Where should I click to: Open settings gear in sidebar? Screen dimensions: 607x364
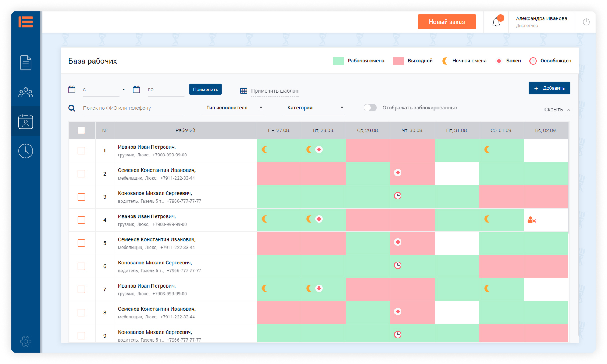tap(26, 342)
